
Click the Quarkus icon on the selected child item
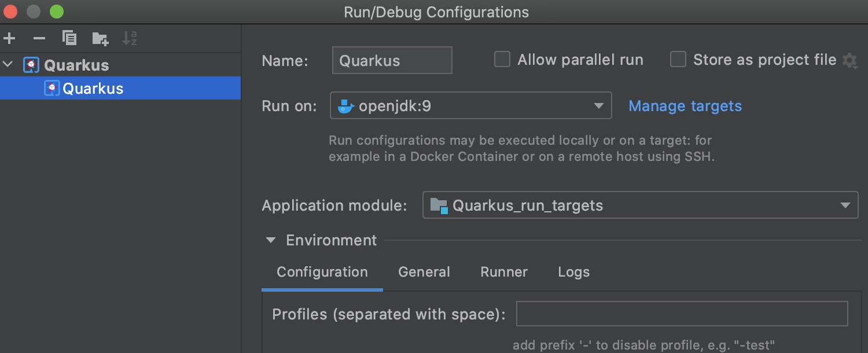(52, 88)
